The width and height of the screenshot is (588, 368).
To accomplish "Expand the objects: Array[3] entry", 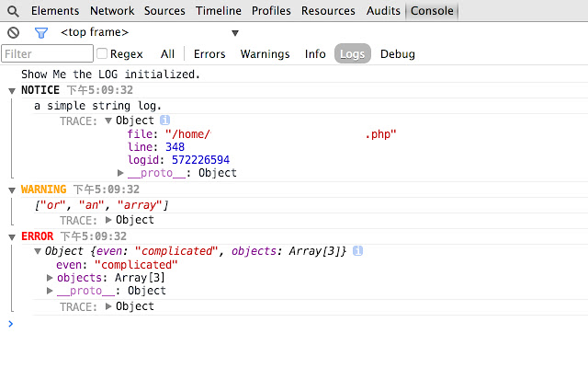I will 51,278.
